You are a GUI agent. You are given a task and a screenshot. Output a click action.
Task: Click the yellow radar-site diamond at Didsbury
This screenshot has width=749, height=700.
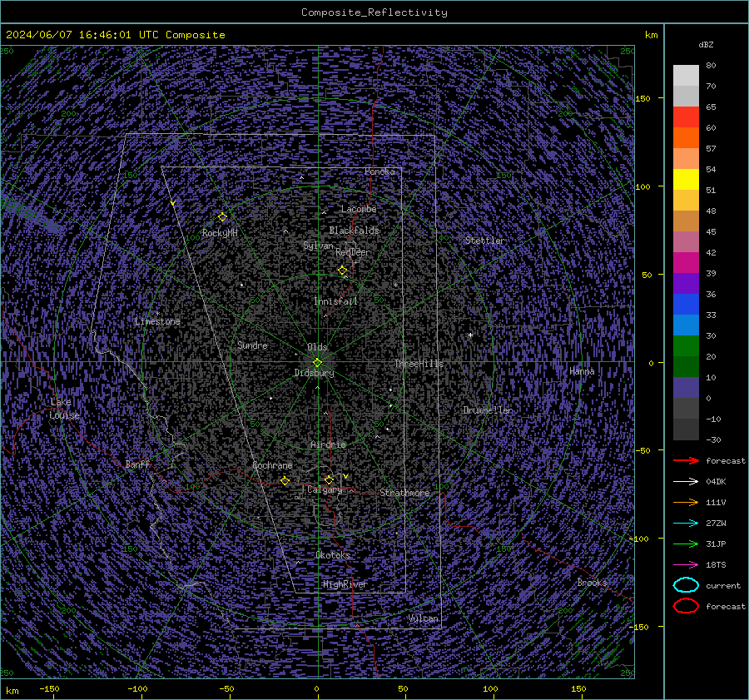[x=317, y=363]
